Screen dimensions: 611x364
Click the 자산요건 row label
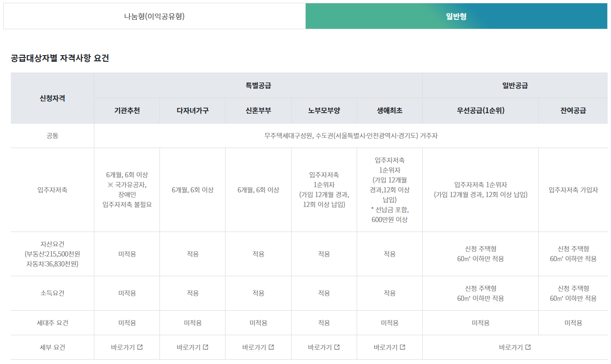pos(52,254)
